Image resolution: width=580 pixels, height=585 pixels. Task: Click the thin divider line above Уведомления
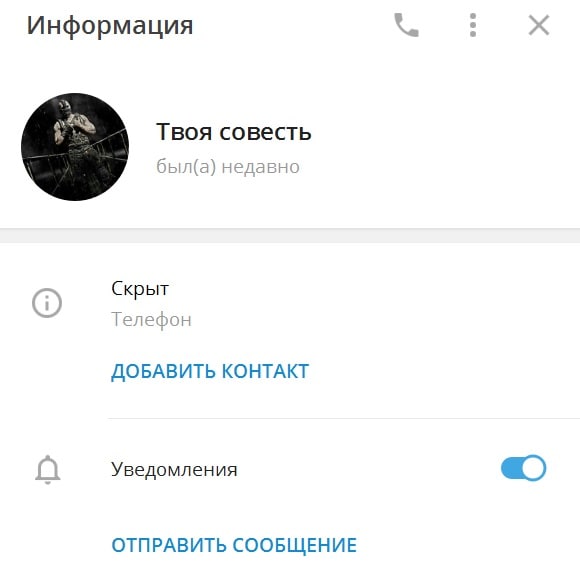pyautogui.click(x=344, y=418)
